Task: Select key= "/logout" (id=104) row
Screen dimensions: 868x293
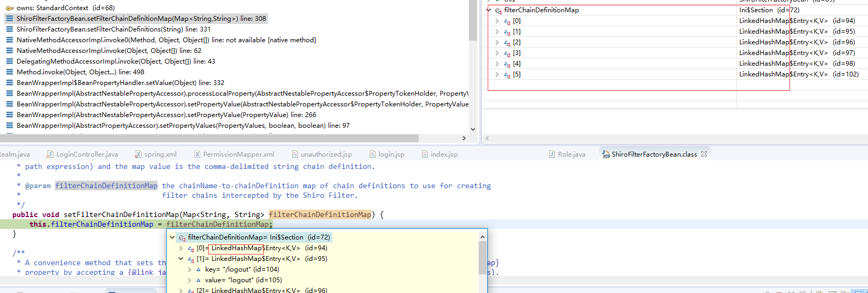Action: pyautogui.click(x=242, y=269)
